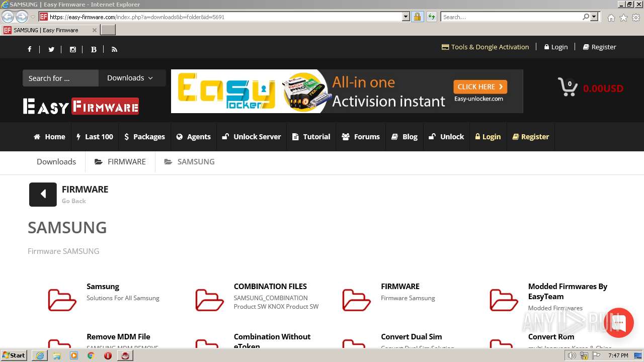Click the yellow Register nav item
Viewport: 644px width, 362px height.
[531, 137]
